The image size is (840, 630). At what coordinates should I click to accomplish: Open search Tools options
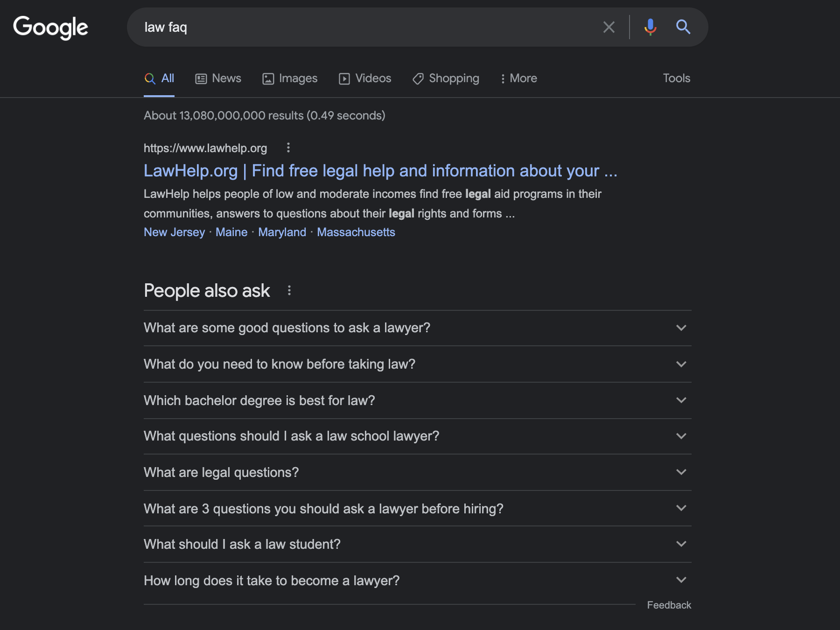tap(676, 78)
